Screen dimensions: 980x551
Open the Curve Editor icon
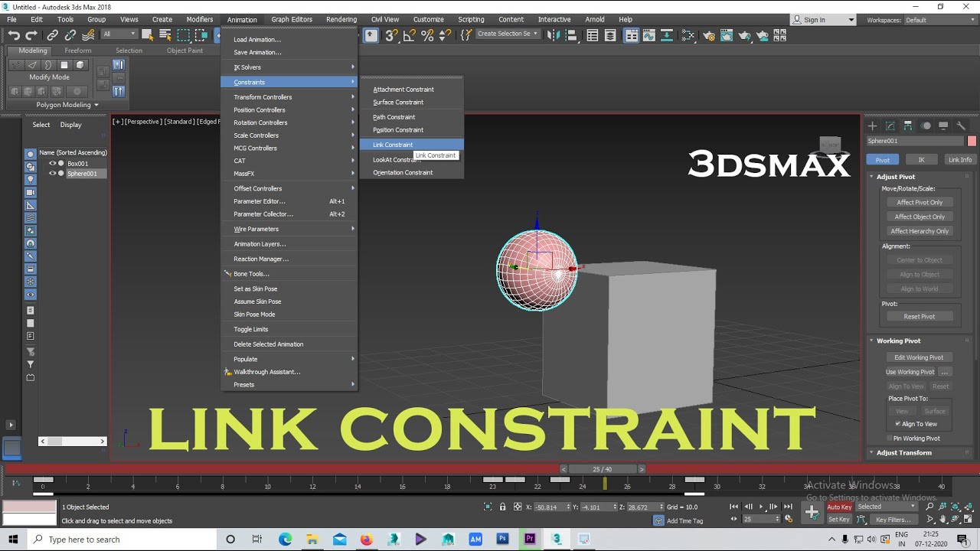coord(649,35)
